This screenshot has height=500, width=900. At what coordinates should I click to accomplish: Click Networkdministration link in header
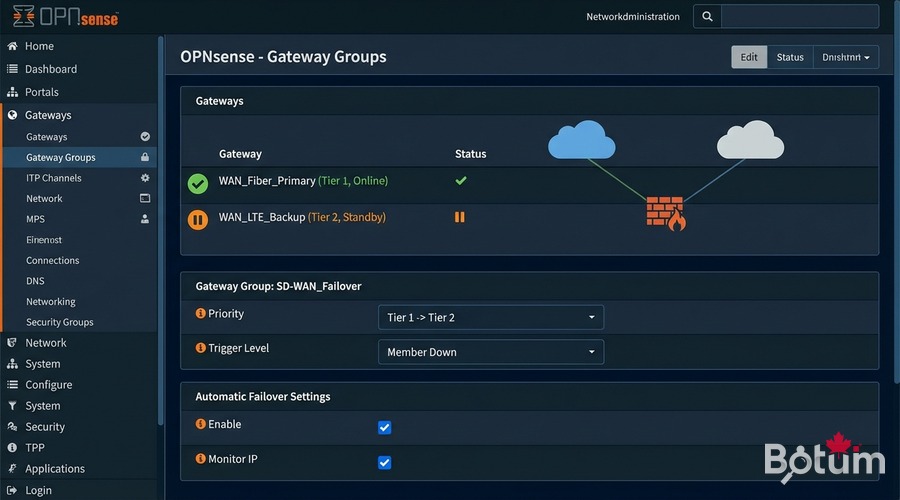633,17
